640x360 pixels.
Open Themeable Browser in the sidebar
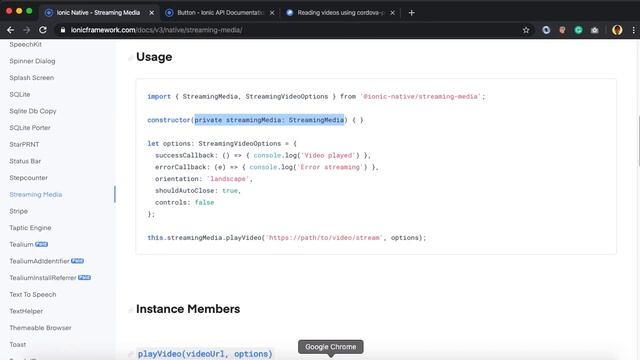coord(40,328)
